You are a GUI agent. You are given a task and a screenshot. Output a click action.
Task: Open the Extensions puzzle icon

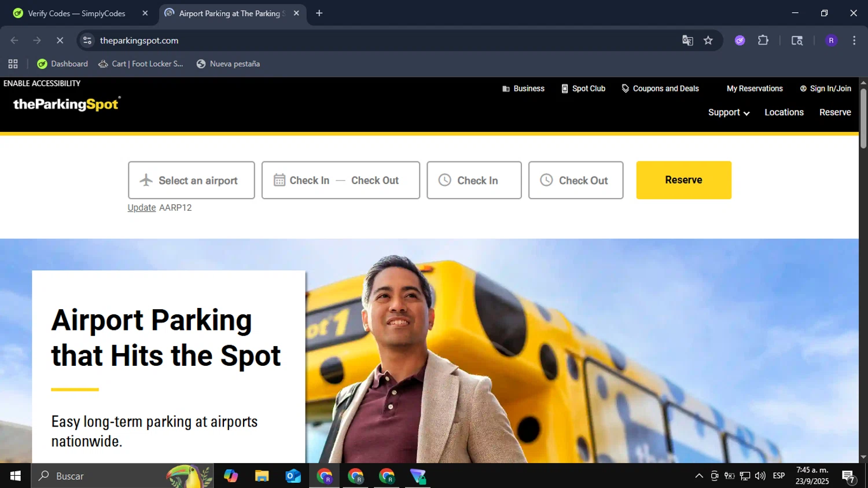tap(763, 41)
